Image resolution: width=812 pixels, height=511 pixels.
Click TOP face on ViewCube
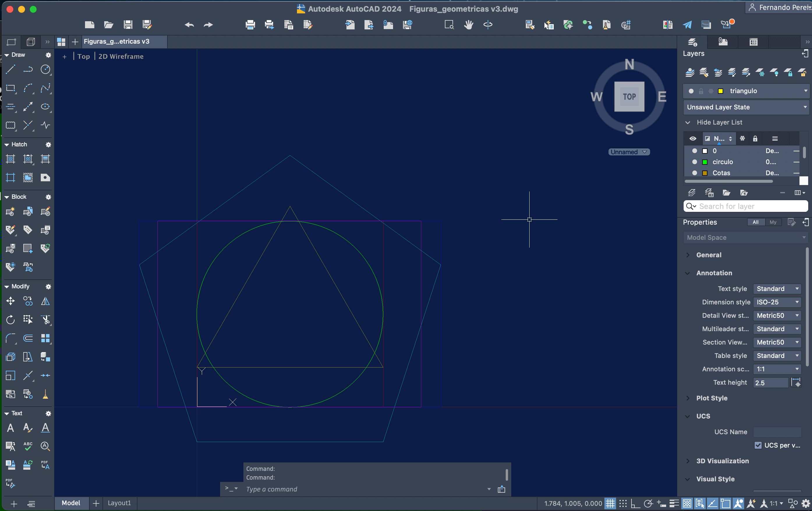(629, 97)
